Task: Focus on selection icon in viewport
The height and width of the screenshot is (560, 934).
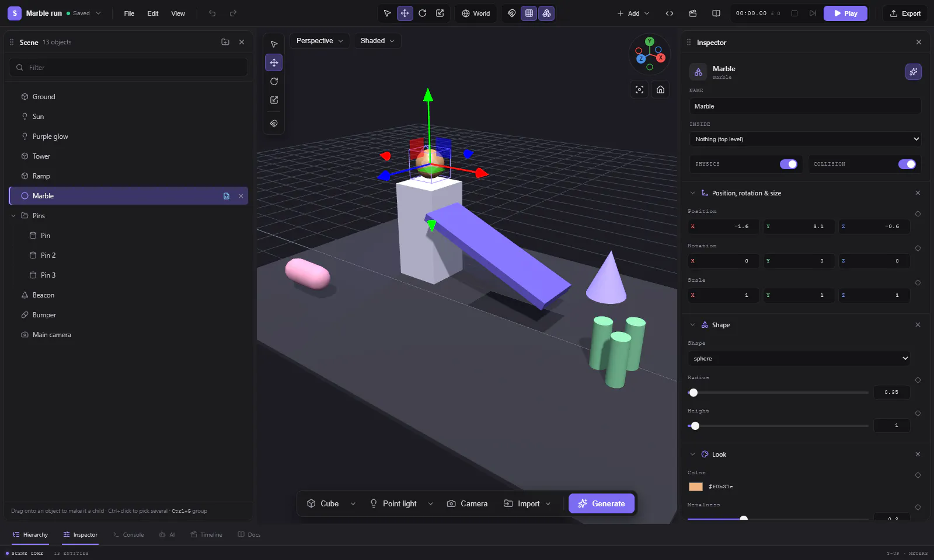Action: pyautogui.click(x=640, y=89)
